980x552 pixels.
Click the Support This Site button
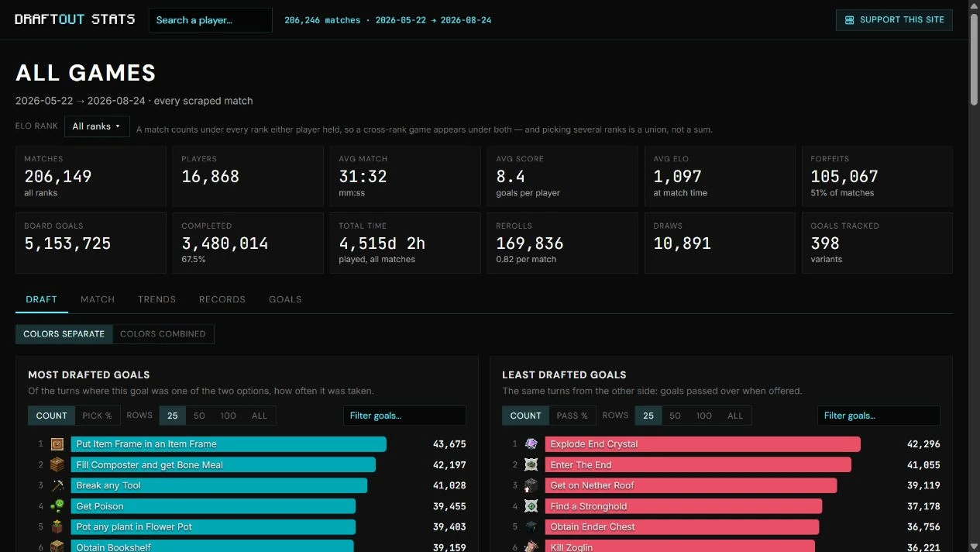[894, 20]
